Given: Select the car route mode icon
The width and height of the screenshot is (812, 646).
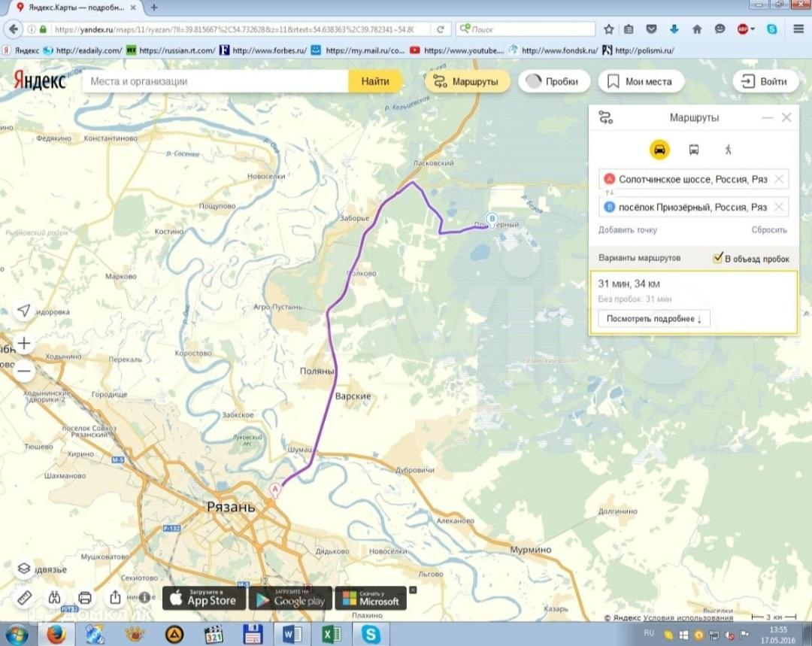Looking at the screenshot, I should (659, 150).
